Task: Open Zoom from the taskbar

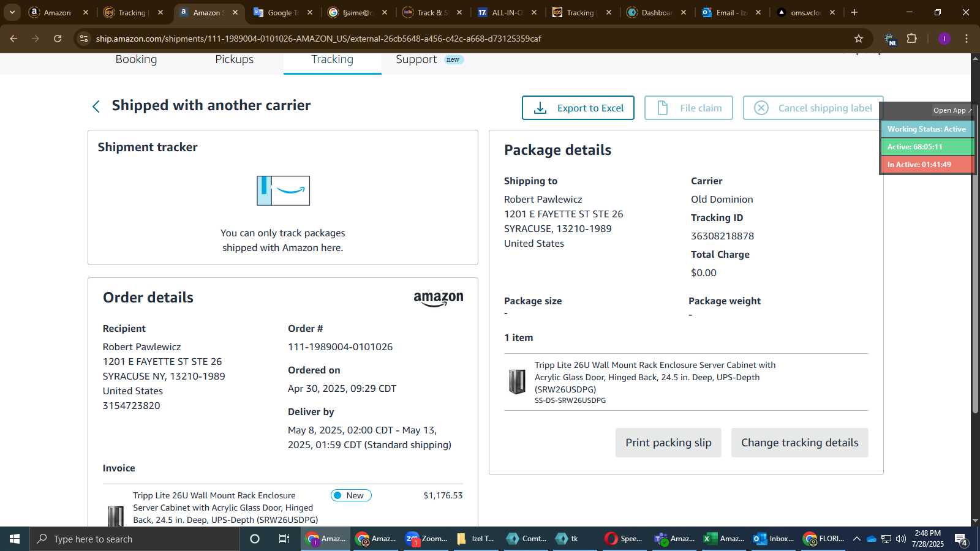Action: coord(426,539)
